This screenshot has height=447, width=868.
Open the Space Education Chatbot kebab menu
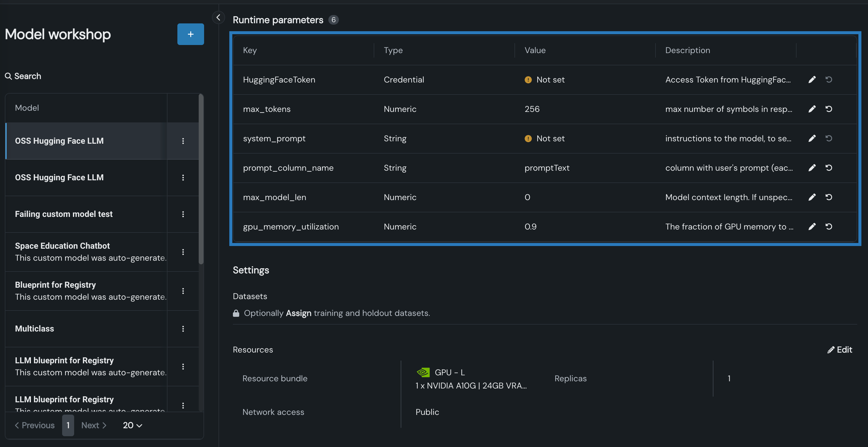click(x=183, y=252)
